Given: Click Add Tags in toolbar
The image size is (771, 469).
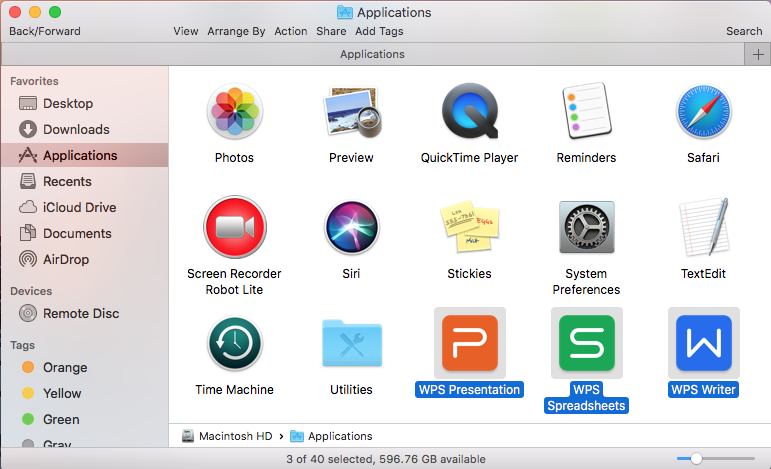Looking at the screenshot, I should click(x=379, y=31).
